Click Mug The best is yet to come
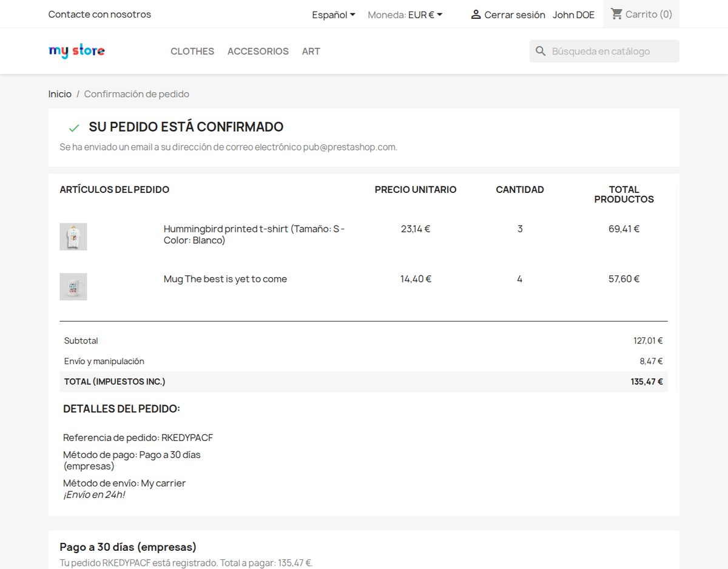The image size is (728, 569). [x=225, y=279]
